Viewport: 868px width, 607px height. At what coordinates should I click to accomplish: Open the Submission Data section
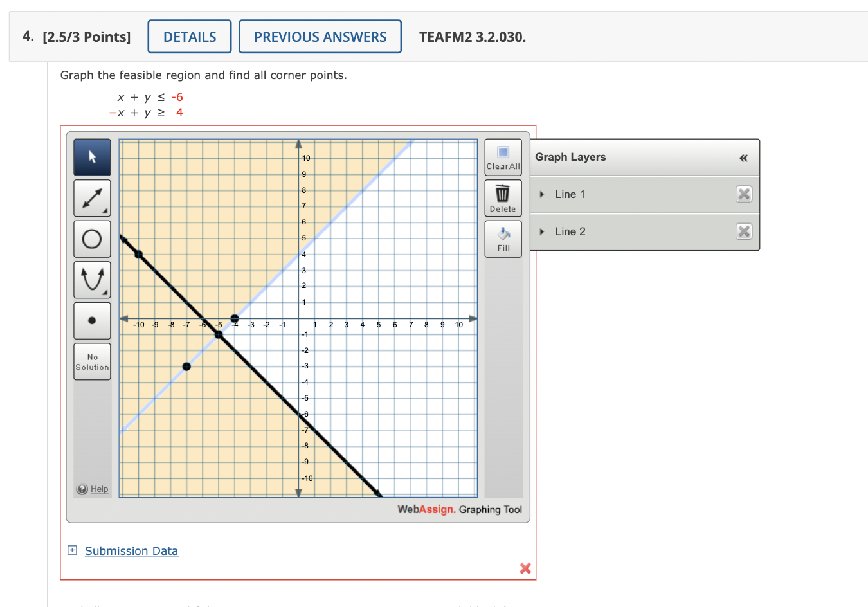coord(131,550)
